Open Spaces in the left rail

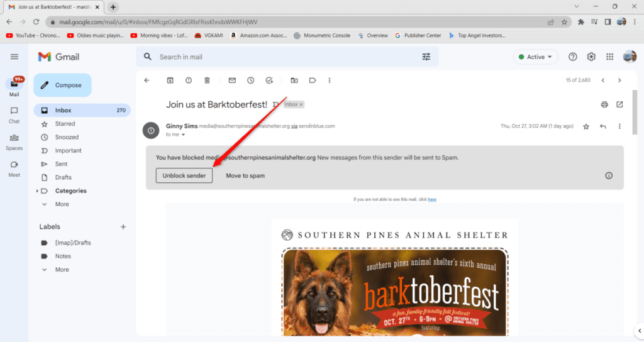tap(14, 142)
